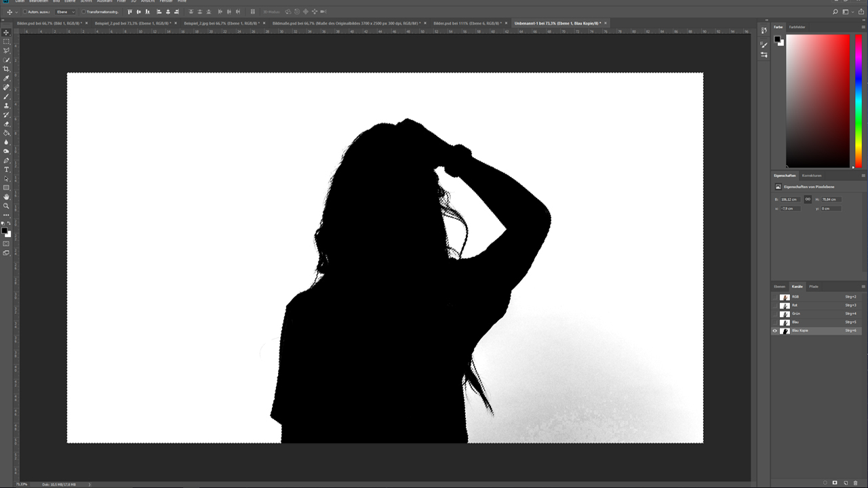Select the Zoom tool
Screen dimensions: 868x488
pyautogui.click(x=7, y=206)
